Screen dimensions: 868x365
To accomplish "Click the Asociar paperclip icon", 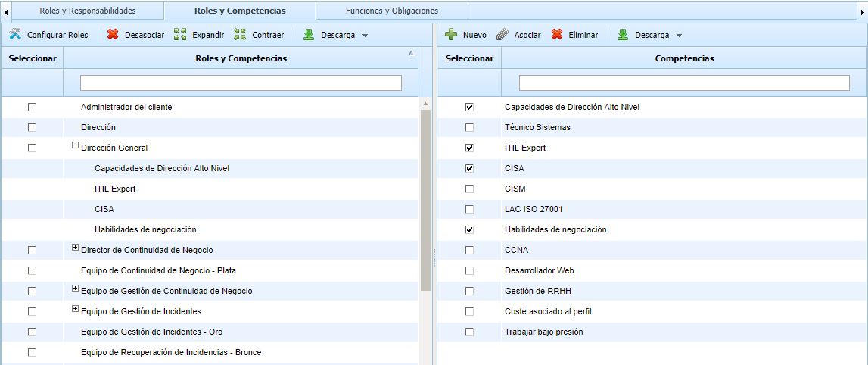I will pyautogui.click(x=502, y=35).
